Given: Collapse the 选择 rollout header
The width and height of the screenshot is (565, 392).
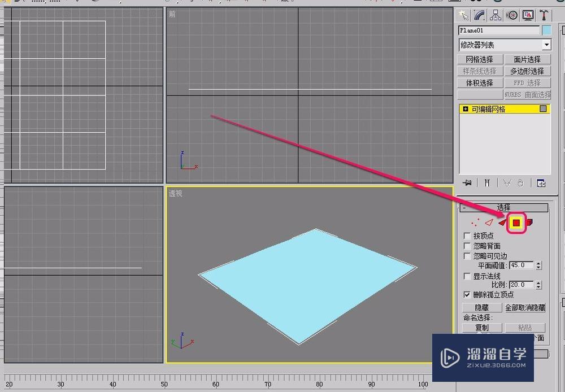Looking at the screenshot, I should [504, 207].
